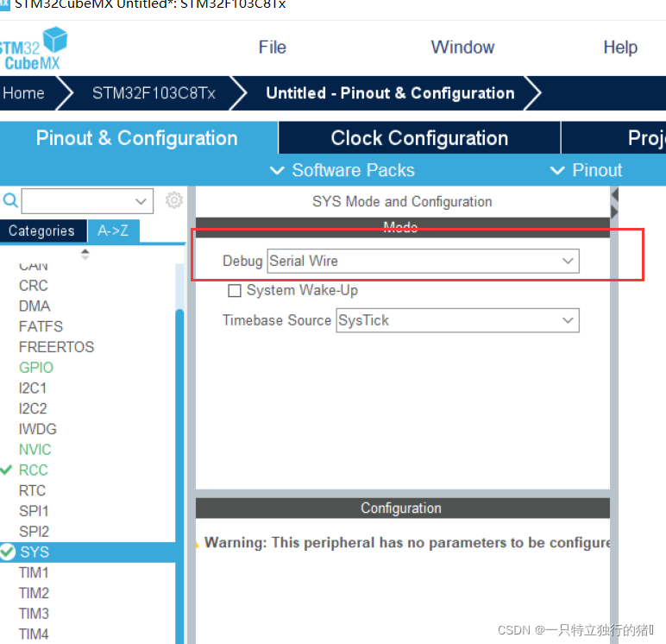Select SPI2 in the peripheral list
The image size is (666, 644).
[34, 532]
